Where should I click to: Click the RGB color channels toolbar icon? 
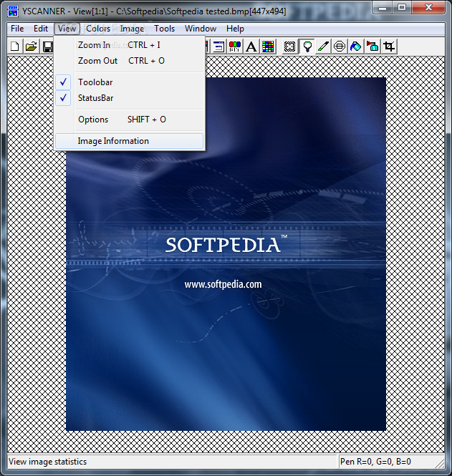(234, 47)
